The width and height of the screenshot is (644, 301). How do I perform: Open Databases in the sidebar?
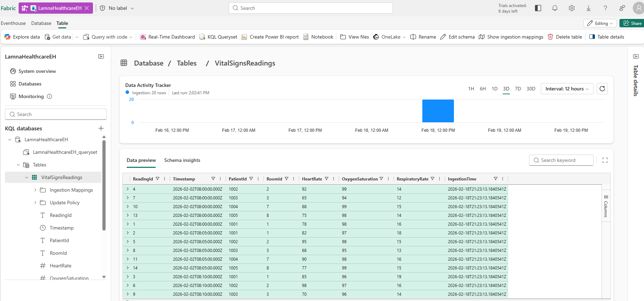pyautogui.click(x=26, y=84)
